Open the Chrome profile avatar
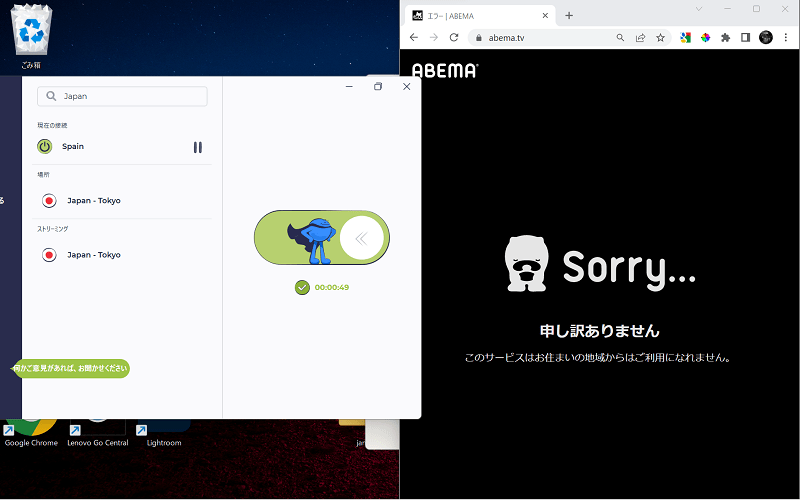The image size is (800, 500). (x=766, y=37)
